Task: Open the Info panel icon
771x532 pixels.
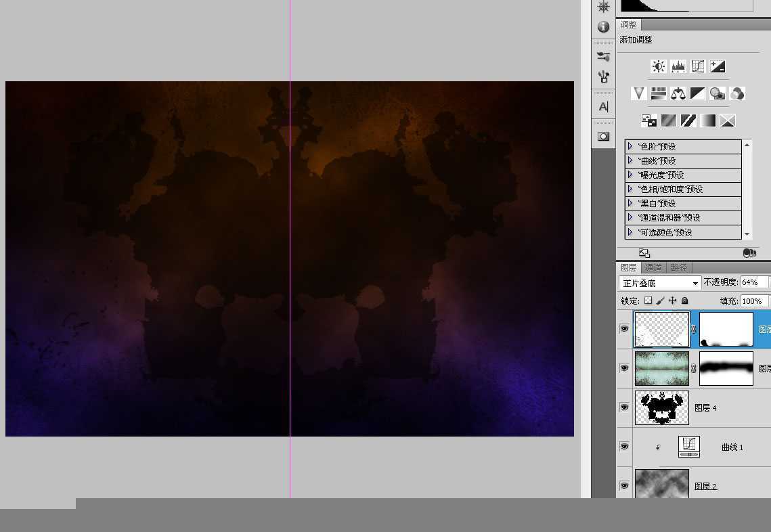Action: [x=603, y=26]
